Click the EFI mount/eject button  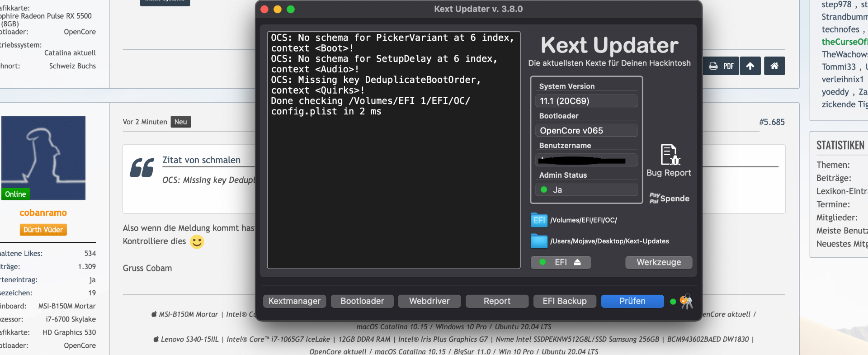click(x=561, y=262)
